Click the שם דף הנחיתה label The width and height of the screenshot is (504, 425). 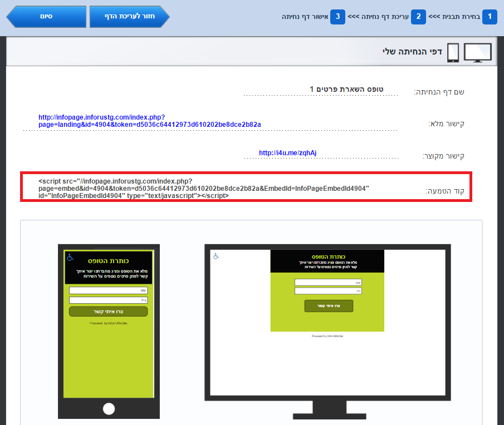pos(439,92)
